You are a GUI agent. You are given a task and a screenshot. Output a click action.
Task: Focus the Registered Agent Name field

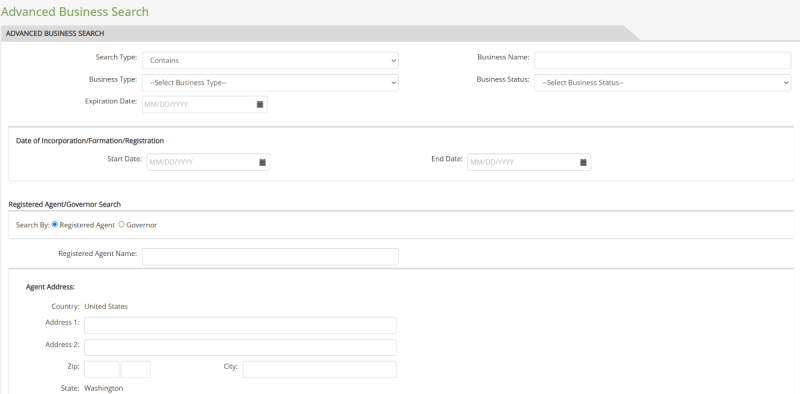(270, 257)
